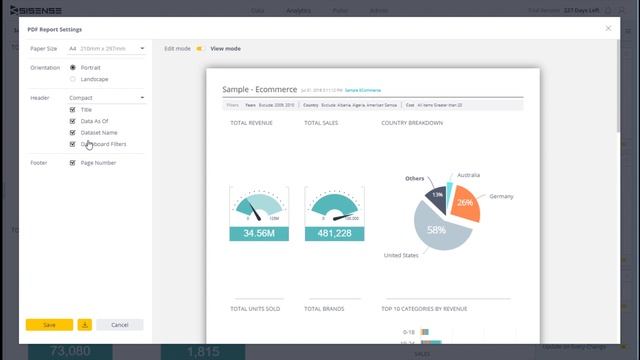Click the Sample ECommerce dataset link
This screenshot has height=360, width=640.
363,90
